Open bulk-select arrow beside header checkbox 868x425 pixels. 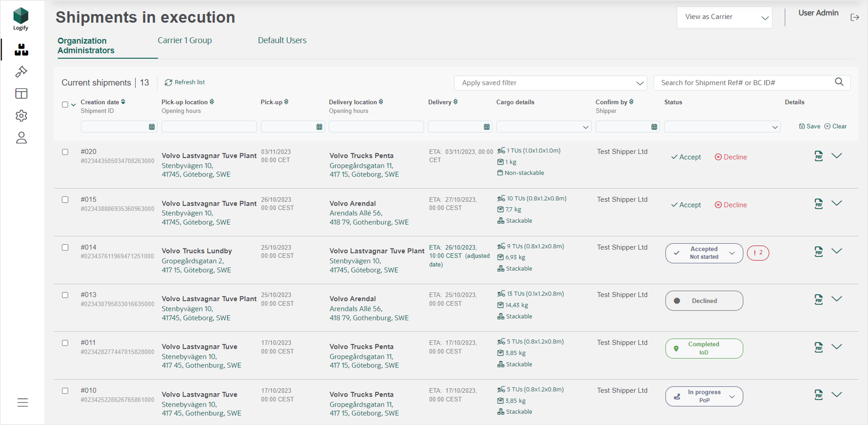coord(73,105)
